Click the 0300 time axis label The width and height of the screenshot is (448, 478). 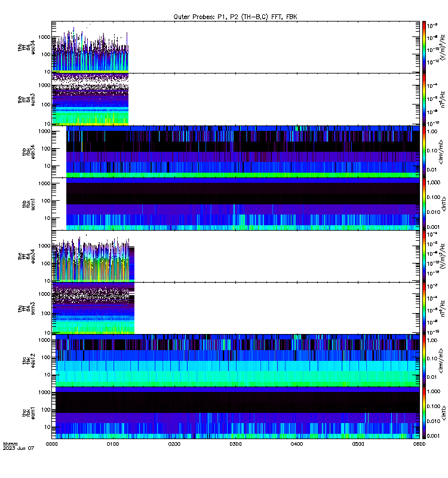coord(235,444)
